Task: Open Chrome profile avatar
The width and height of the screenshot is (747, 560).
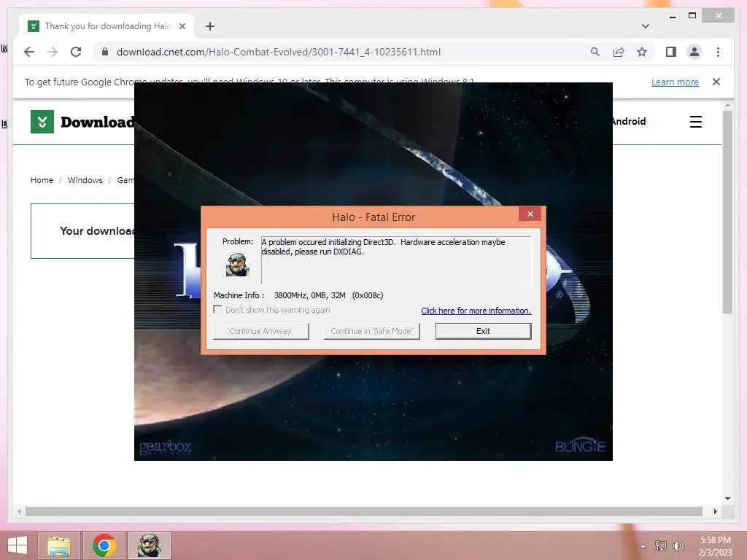Action: click(x=694, y=52)
